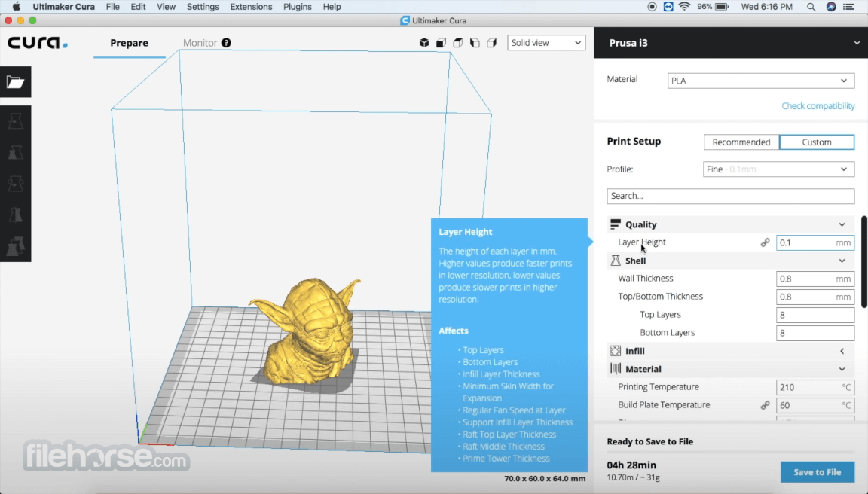This screenshot has width=868, height=494.
Task: Open file with folder icon
Action: click(16, 82)
